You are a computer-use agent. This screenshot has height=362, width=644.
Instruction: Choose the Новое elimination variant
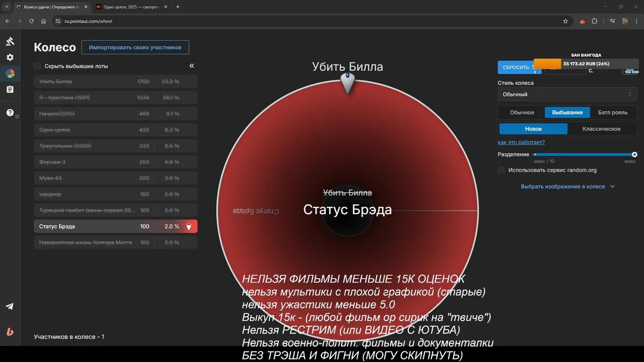click(533, 129)
